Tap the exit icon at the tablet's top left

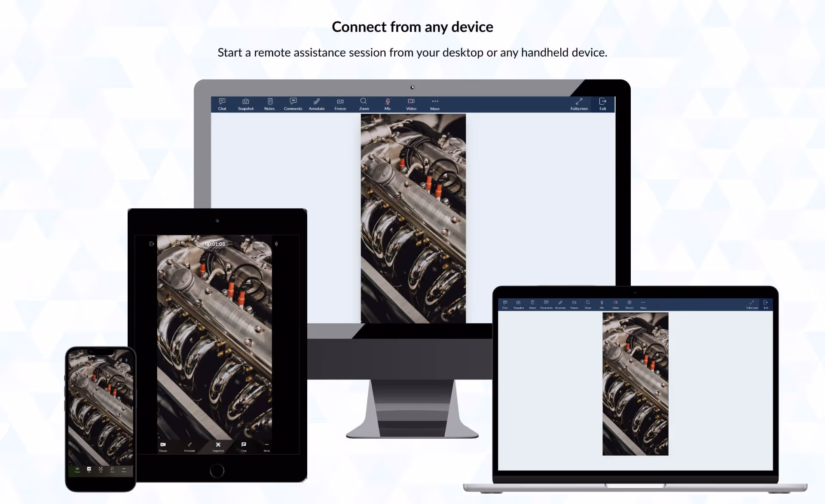[152, 244]
